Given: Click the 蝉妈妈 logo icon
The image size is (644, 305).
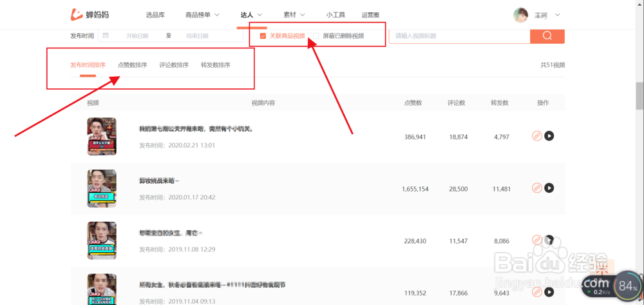Looking at the screenshot, I should (77, 15).
